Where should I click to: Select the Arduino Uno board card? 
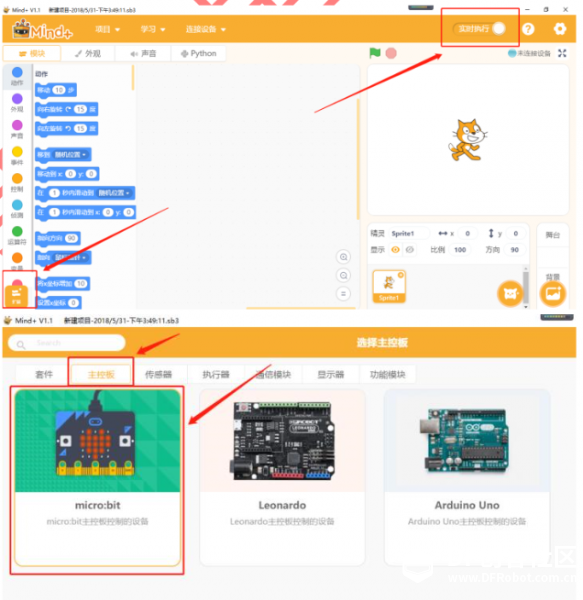467,478
